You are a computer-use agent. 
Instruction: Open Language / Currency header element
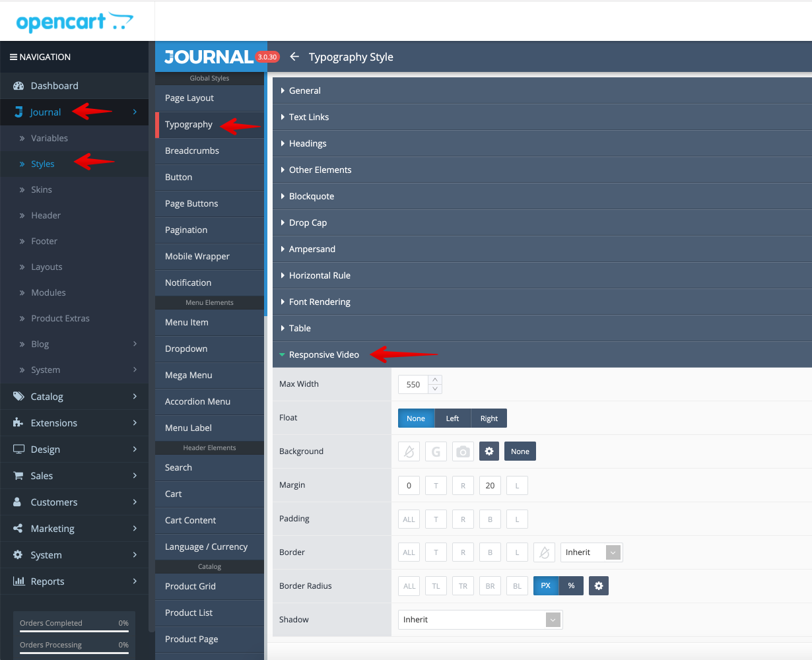tap(209, 546)
